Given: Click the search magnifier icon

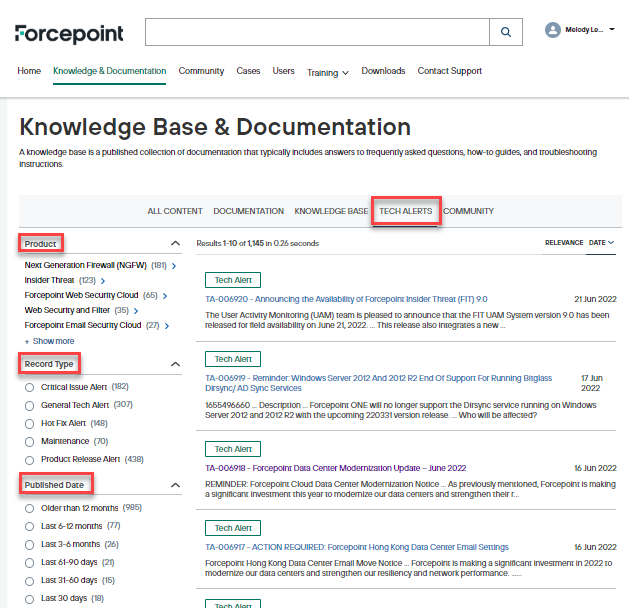Looking at the screenshot, I should 506,32.
